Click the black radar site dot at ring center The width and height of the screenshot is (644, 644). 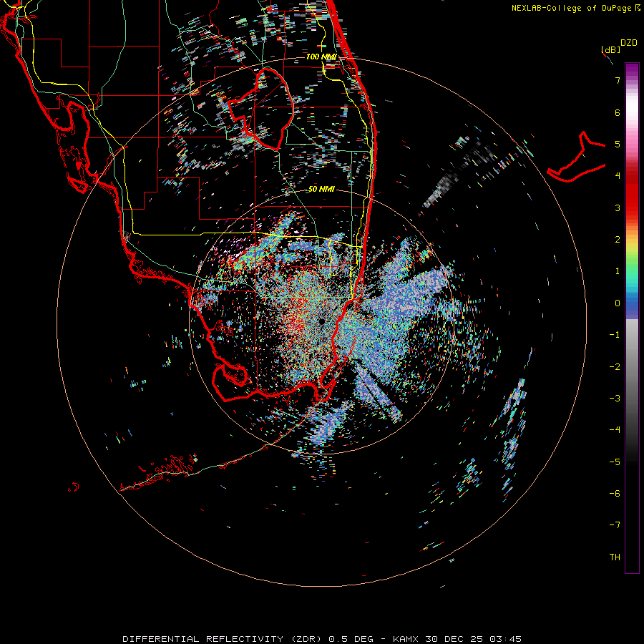[x=321, y=321]
